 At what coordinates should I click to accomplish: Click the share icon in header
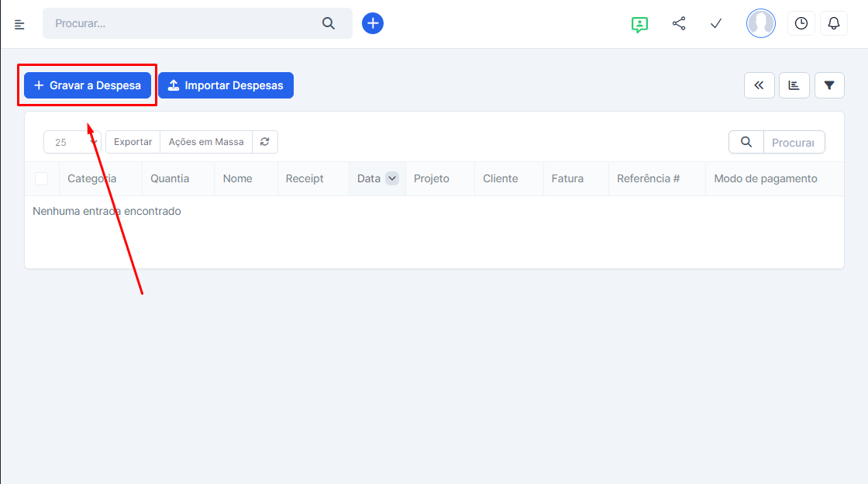point(679,23)
